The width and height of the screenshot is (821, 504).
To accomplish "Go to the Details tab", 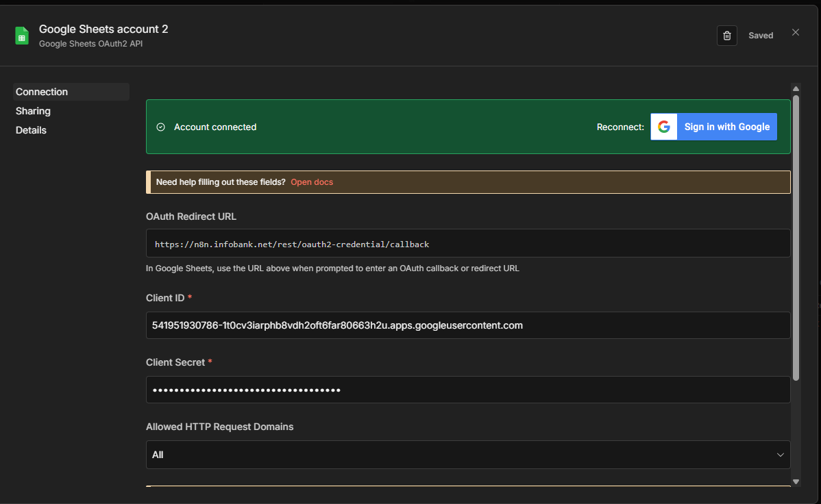I will (31, 130).
